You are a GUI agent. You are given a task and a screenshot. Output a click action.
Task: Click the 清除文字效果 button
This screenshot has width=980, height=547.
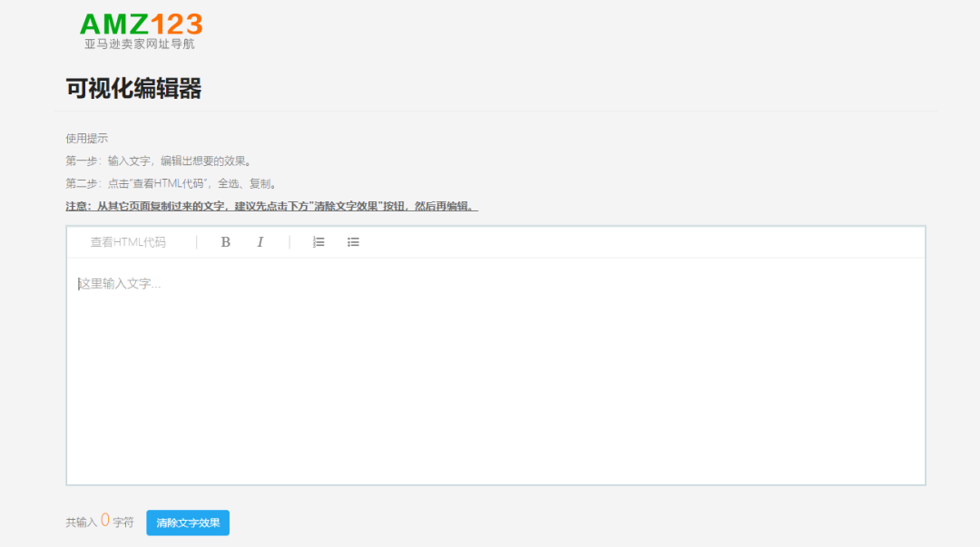pyautogui.click(x=188, y=523)
